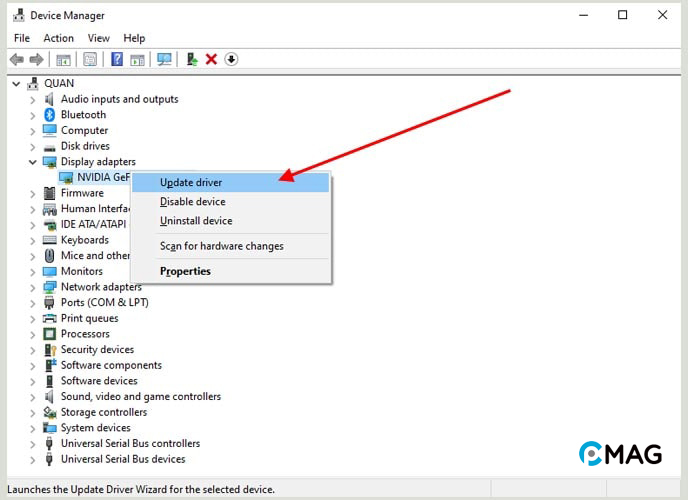The height and width of the screenshot is (500, 688).
Task: Click the Audio inputs and outputs speaker icon
Action: point(49,99)
